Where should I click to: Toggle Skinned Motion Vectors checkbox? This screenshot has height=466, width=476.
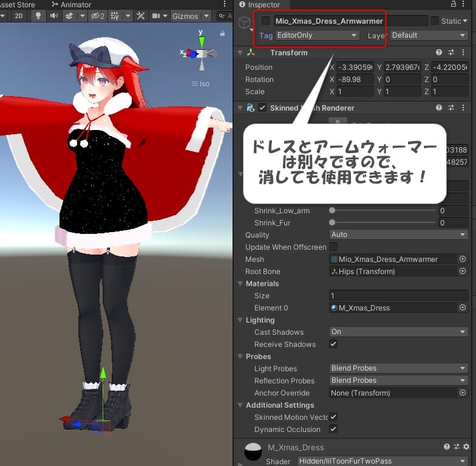333,417
